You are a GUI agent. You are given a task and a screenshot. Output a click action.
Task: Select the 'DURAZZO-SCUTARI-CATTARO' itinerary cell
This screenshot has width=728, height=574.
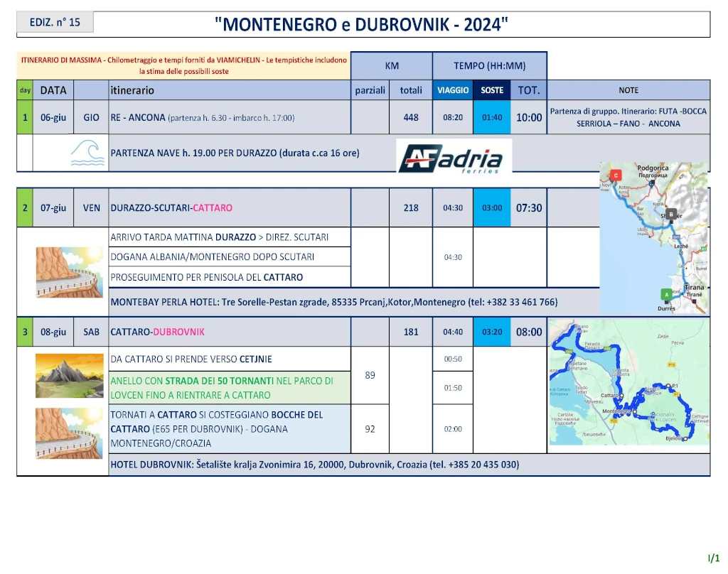pyautogui.click(x=230, y=208)
